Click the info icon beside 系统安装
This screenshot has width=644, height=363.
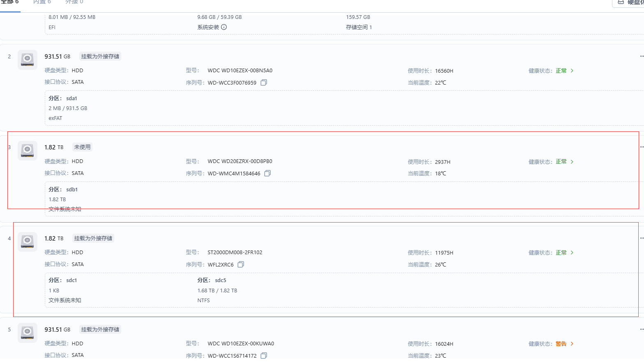pos(224,27)
